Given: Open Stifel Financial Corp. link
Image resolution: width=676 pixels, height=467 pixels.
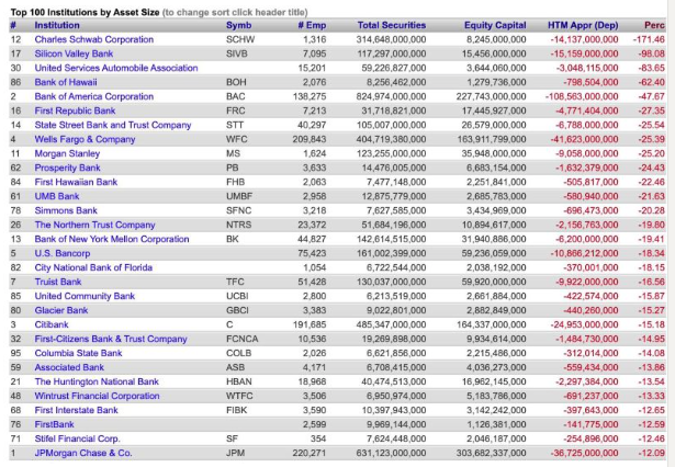Looking at the screenshot, I should click(77, 438).
